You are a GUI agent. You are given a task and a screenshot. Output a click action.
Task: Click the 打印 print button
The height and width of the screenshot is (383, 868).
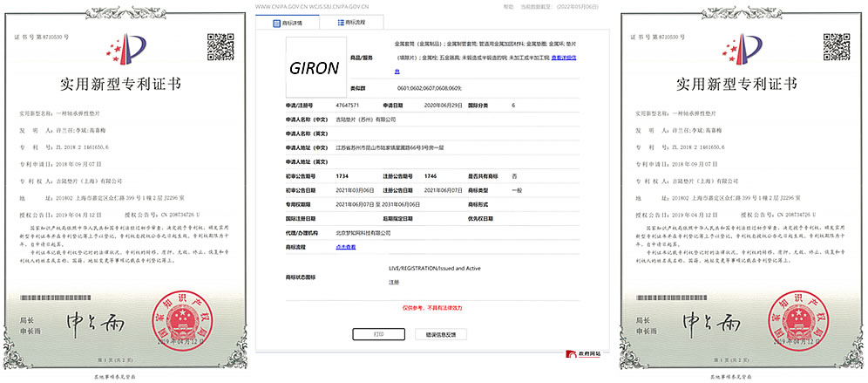378,334
